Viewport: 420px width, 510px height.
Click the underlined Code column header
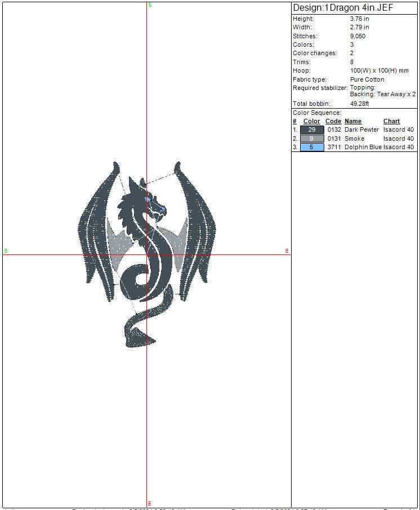coord(333,121)
